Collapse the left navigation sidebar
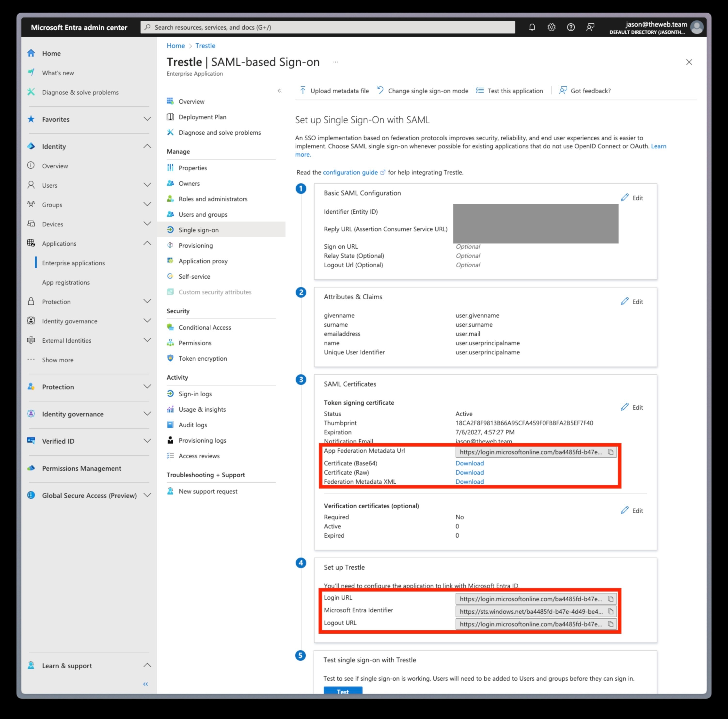 click(145, 684)
